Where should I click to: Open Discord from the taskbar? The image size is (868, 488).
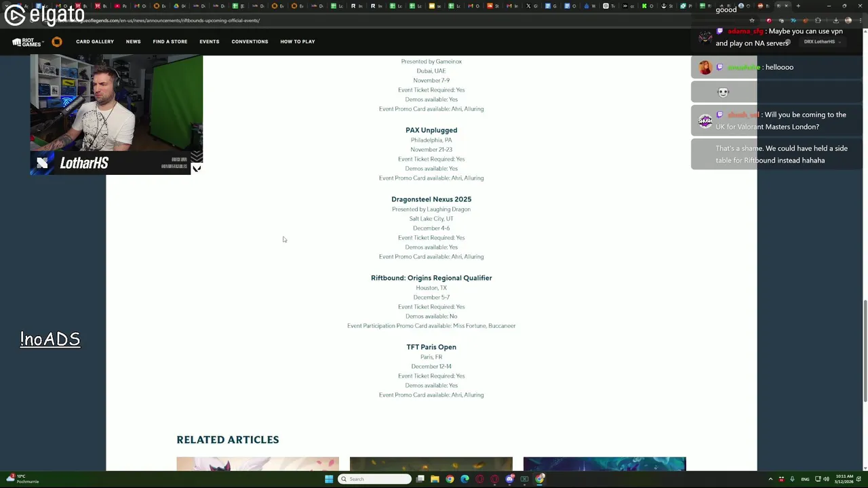[510, 479]
